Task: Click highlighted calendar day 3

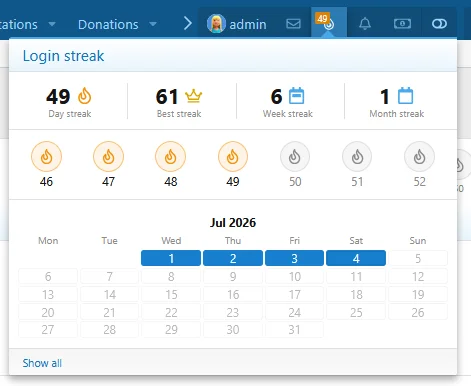Action: 294,258
